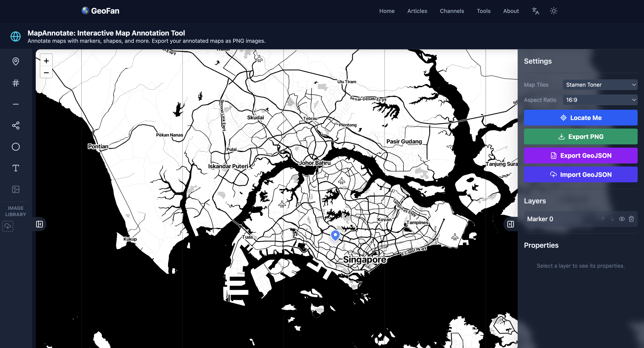Collapse the left toolbar panel

(39, 224)
